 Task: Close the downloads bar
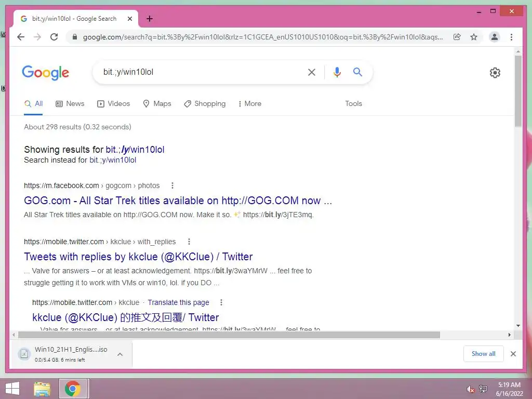tap(513, 354)
